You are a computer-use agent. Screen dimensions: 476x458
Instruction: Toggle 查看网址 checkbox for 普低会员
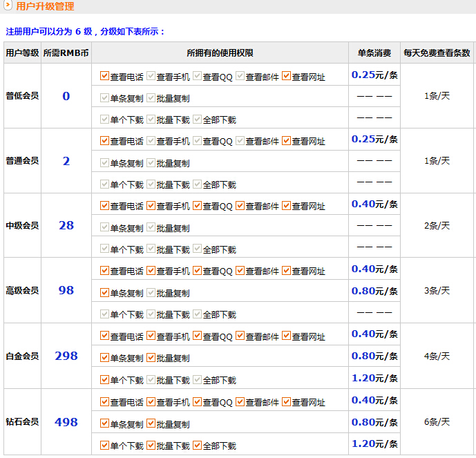click(286, 76)
